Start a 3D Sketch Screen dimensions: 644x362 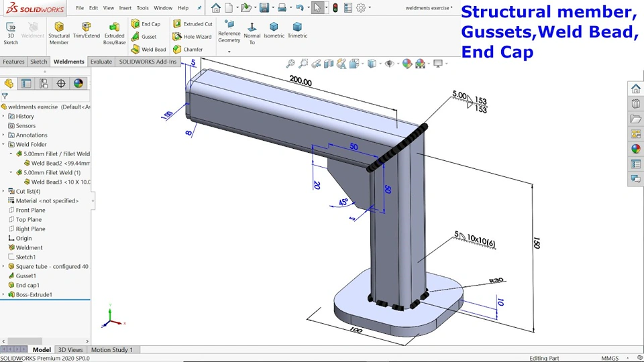[11, 34]
